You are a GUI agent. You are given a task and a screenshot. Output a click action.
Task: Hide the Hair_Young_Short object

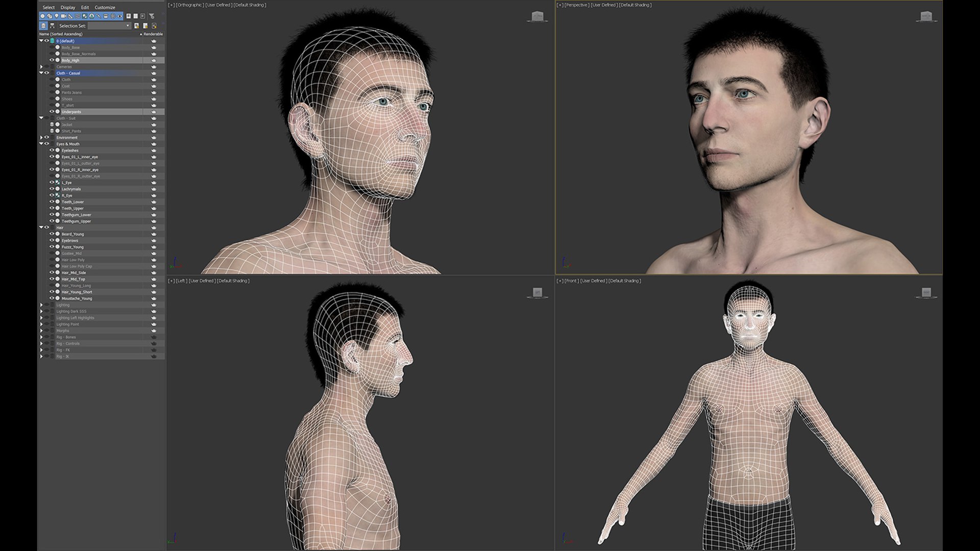52,292
